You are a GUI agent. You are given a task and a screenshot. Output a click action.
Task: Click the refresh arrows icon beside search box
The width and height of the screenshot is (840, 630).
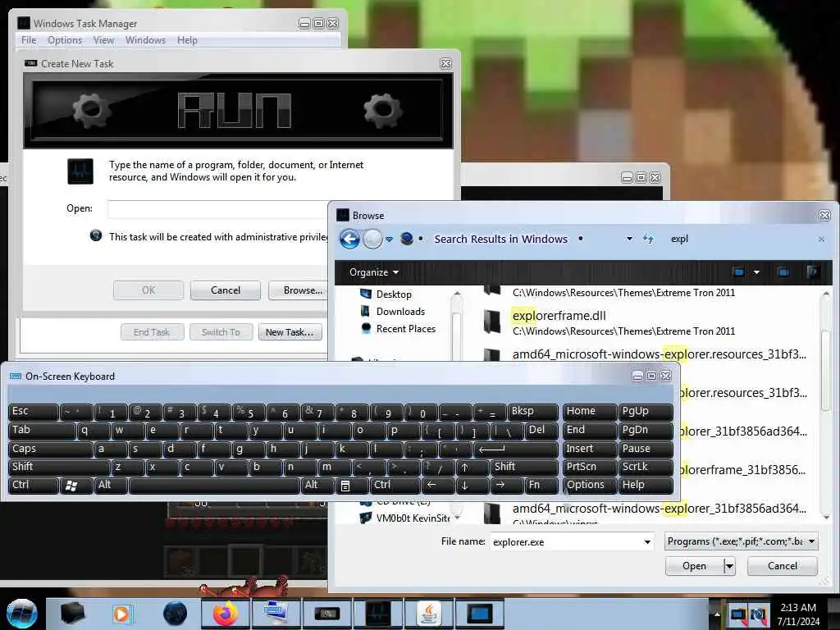(648, 239)
